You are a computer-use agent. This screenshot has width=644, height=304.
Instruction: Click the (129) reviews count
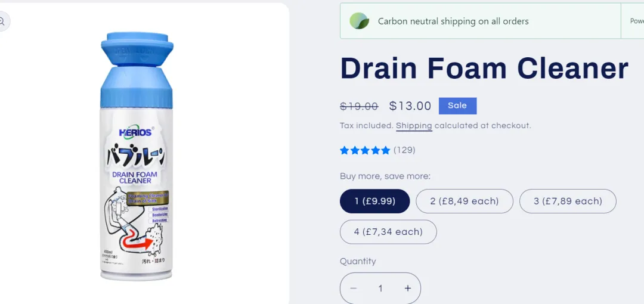[404, 150]
